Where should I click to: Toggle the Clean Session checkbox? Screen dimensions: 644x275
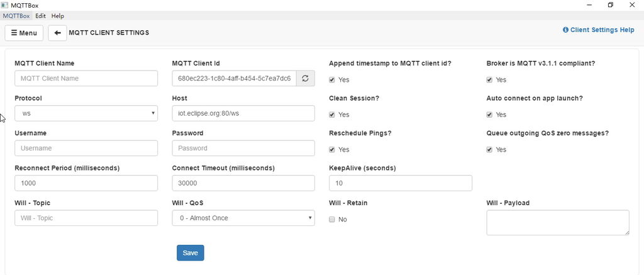pos(332,115)
